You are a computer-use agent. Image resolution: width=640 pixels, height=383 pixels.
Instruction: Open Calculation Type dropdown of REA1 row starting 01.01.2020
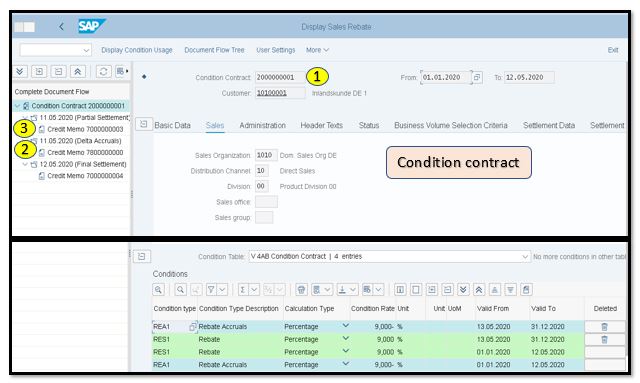point(346,364)
